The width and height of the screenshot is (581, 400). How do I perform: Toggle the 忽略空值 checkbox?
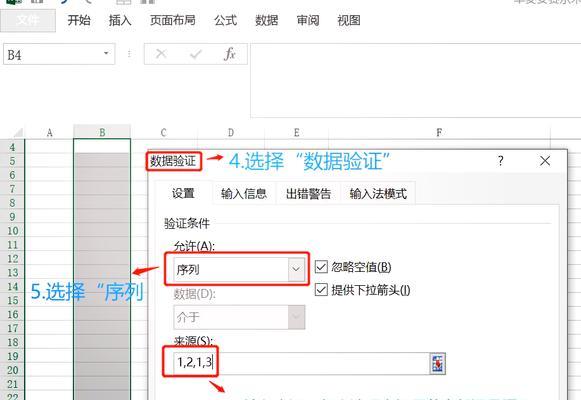321,267
